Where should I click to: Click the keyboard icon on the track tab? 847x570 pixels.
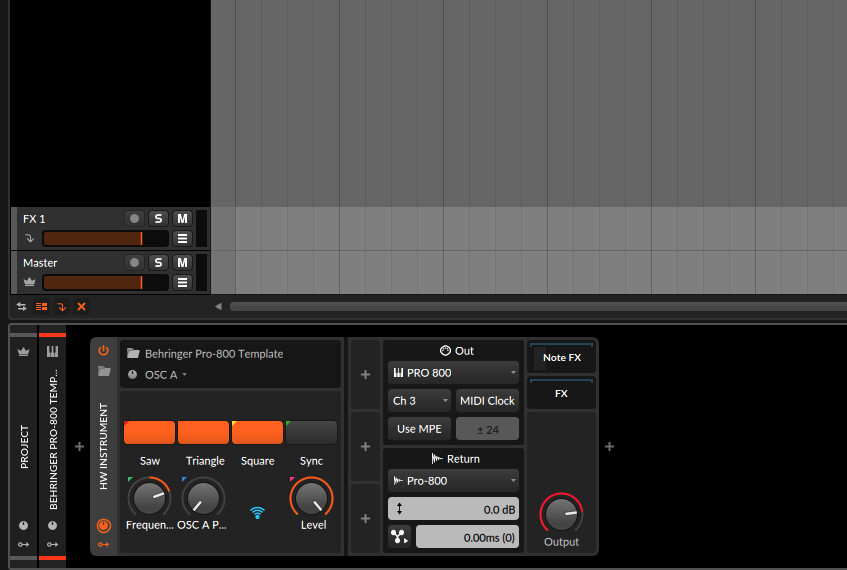coord(52,352)
